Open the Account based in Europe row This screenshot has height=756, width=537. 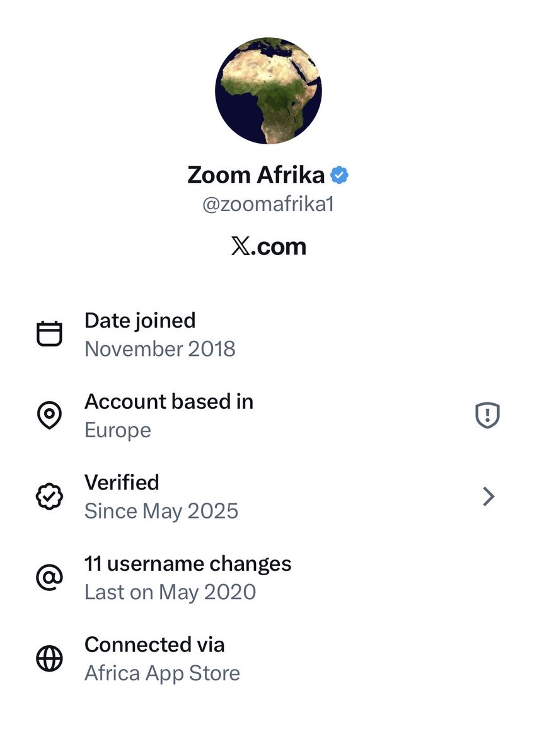(268, 416)
